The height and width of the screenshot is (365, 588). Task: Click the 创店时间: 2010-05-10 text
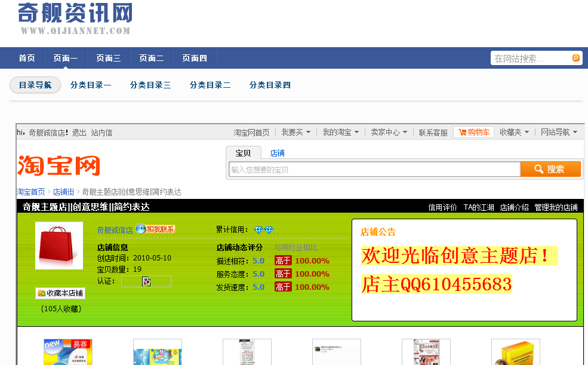point(134,258)
